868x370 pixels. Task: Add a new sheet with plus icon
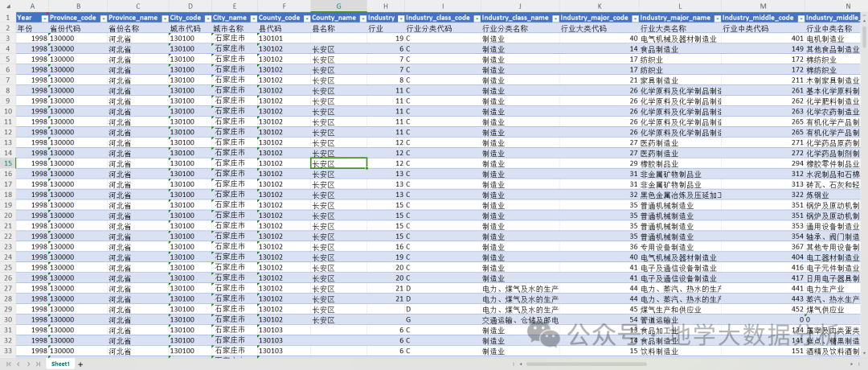[80, 364]
